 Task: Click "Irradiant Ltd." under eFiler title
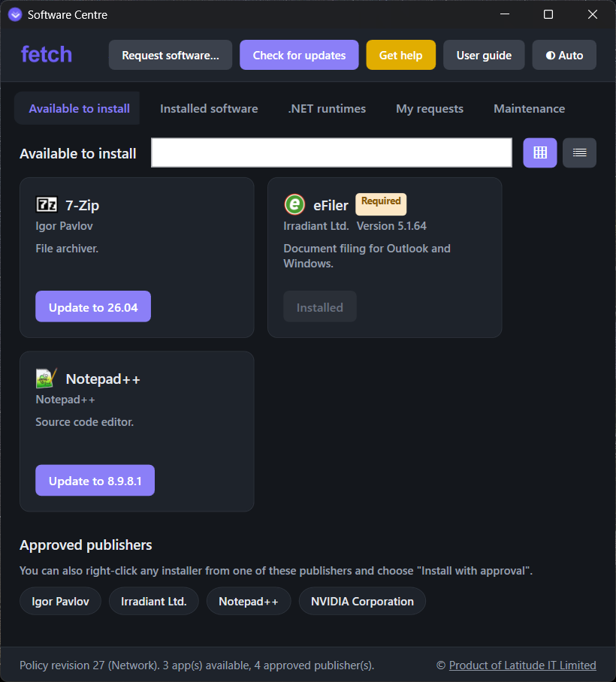coord(316,226)
